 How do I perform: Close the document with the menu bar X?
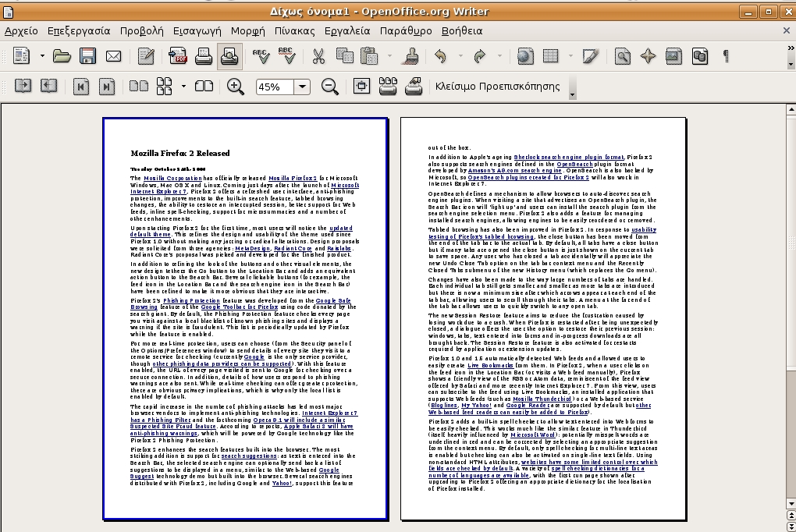787,31
